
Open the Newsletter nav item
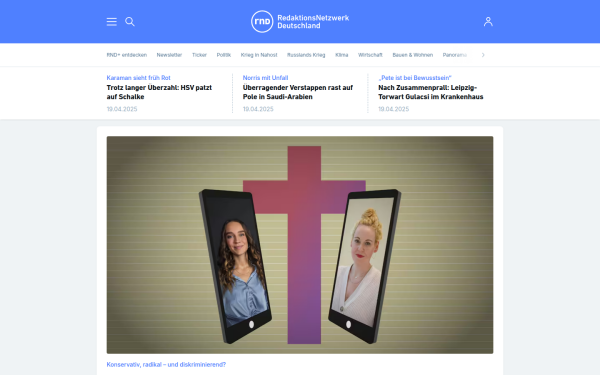pyautogui.click(x=169, y=55)
